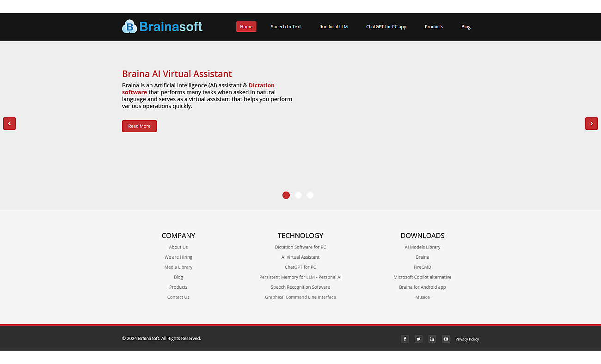
Task: Open the Products link under Company
Action: pyautogui.click(x=178, y=287)
